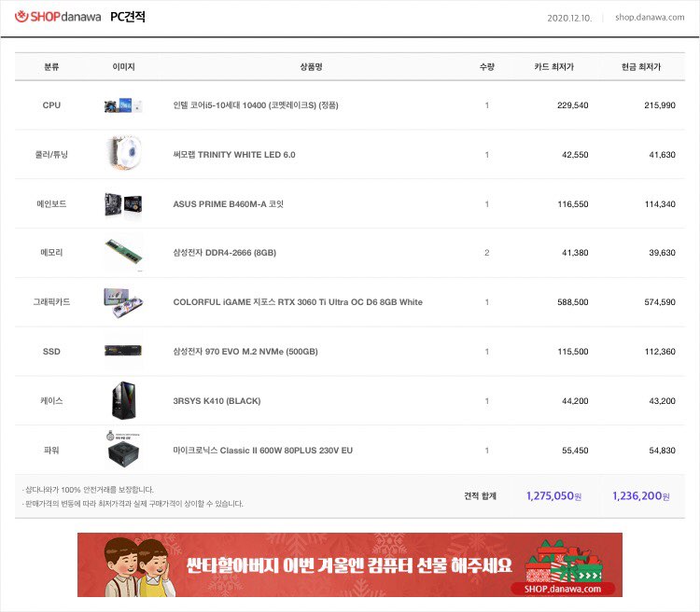Click the 3RSYS K410 case thumbnail
Screen dimensions: 700x612
coord(123,400)
